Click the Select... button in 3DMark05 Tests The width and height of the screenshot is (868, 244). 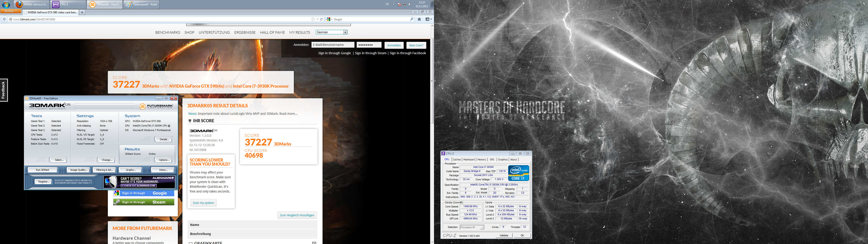(59, 160)
